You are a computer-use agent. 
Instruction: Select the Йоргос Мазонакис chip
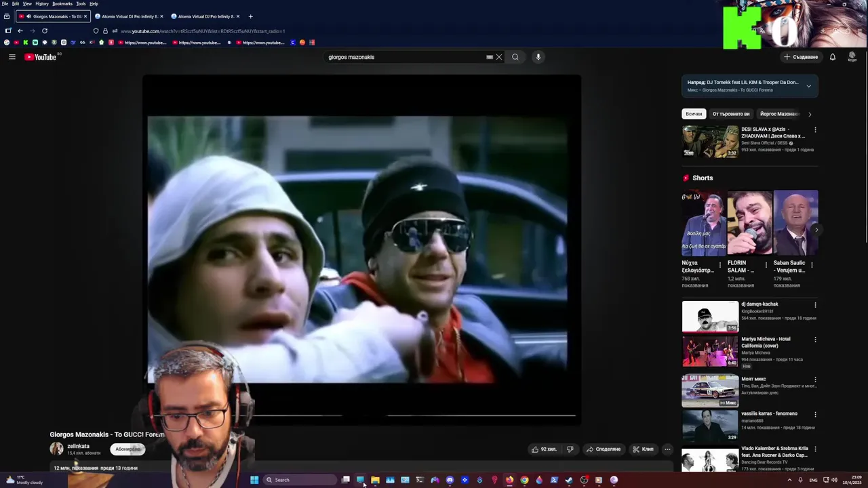(x=779, y=114)
